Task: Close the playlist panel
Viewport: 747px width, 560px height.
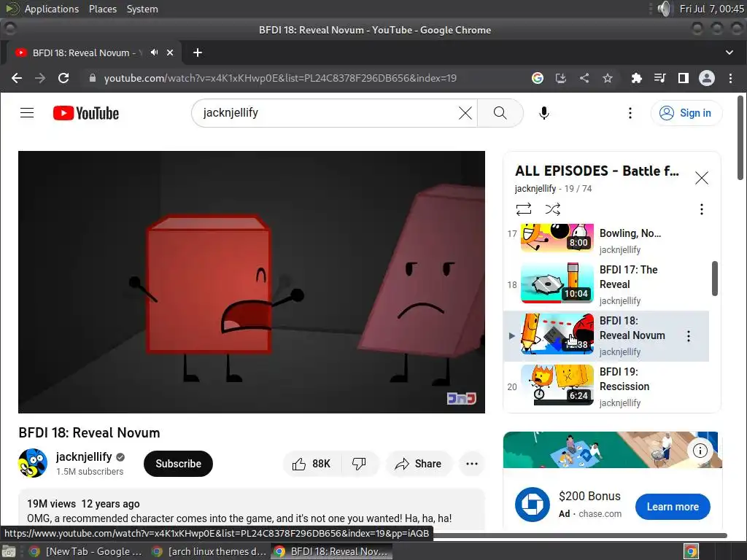Action: pyautogui.click(x=701, y=178)
